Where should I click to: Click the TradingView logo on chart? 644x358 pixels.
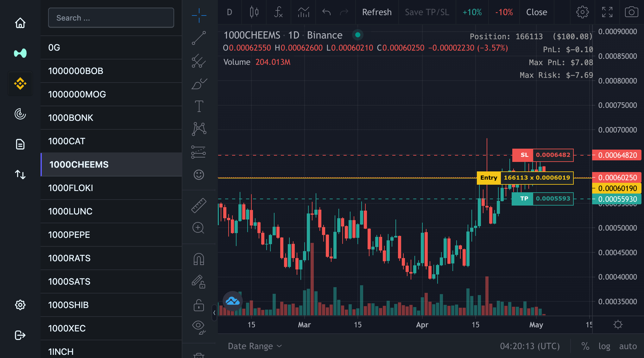pos(233,301)
